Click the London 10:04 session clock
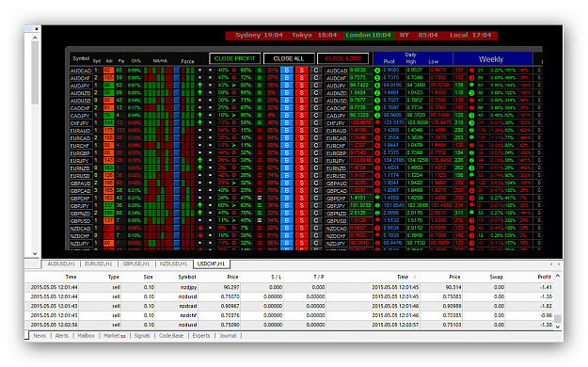This screenshot has height=367, width=588. tap(368, 35)
